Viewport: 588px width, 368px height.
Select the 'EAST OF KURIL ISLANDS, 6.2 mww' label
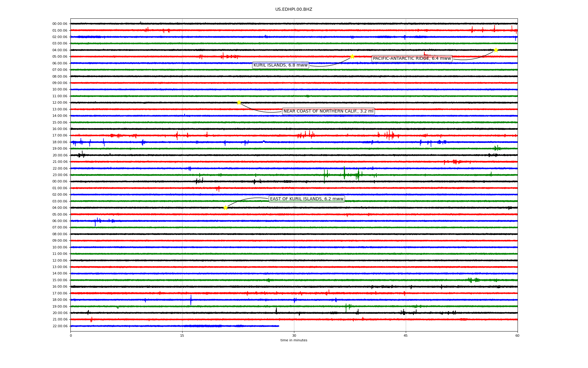tap(307, 199)
